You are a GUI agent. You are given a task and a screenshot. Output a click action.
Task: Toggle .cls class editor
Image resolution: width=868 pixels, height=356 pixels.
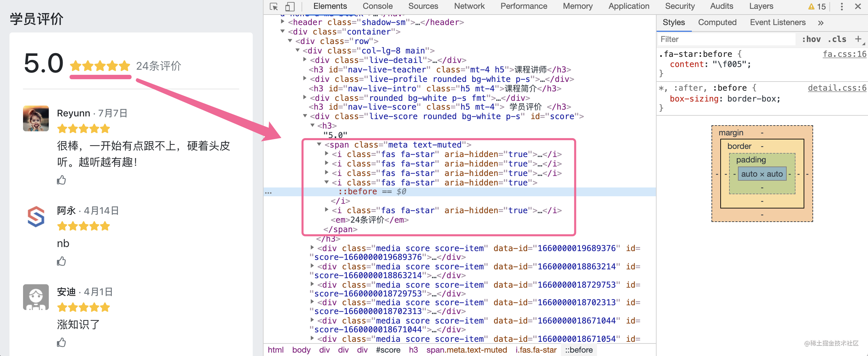[837, 39]
